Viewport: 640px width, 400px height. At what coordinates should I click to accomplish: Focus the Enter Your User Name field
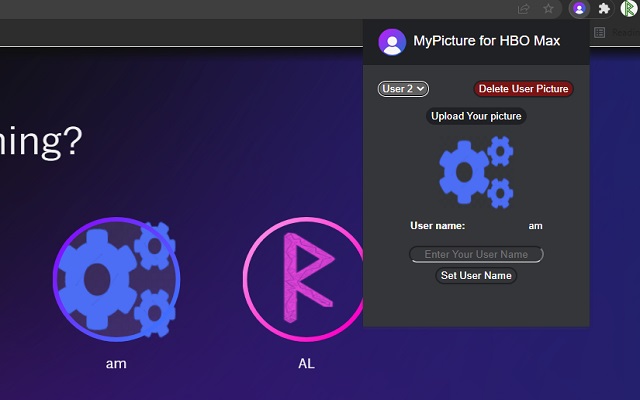[x=476, y=254]
